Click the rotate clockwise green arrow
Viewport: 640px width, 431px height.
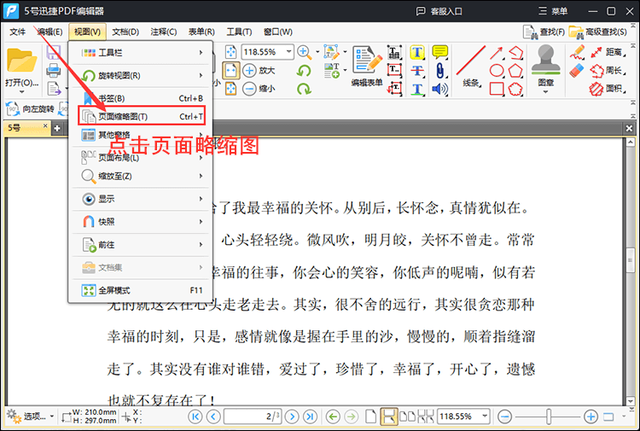click(304, 89)
